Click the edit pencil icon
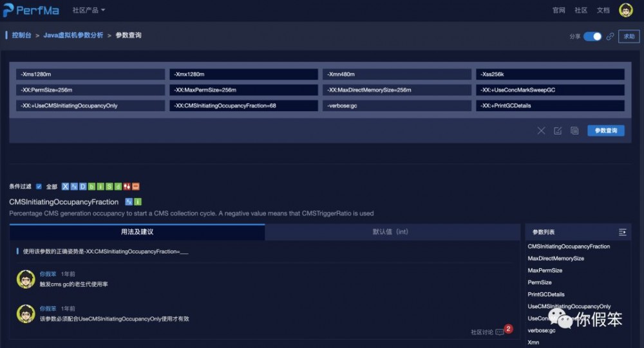644x348 pixels. [x=558, y=131]
